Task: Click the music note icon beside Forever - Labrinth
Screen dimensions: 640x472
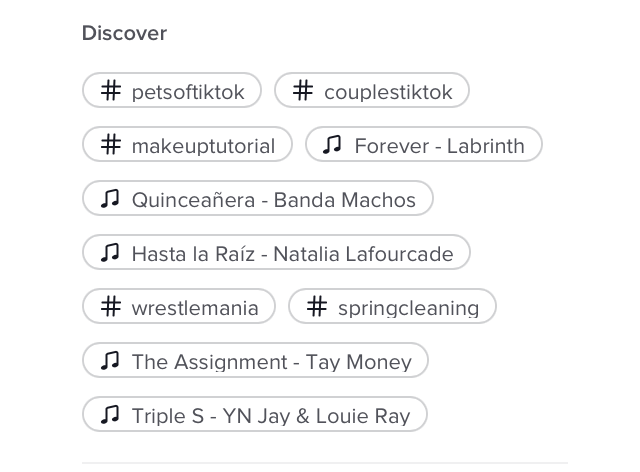Action: click(333, 145)
